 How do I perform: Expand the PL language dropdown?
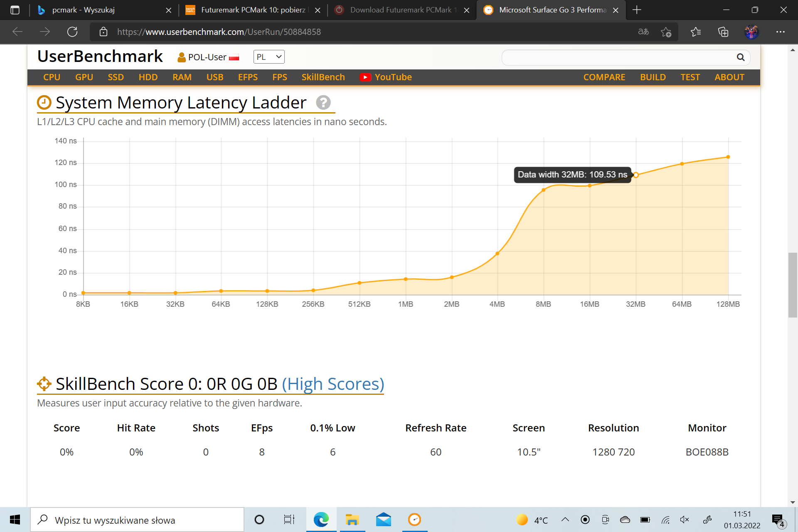[269, 57]
